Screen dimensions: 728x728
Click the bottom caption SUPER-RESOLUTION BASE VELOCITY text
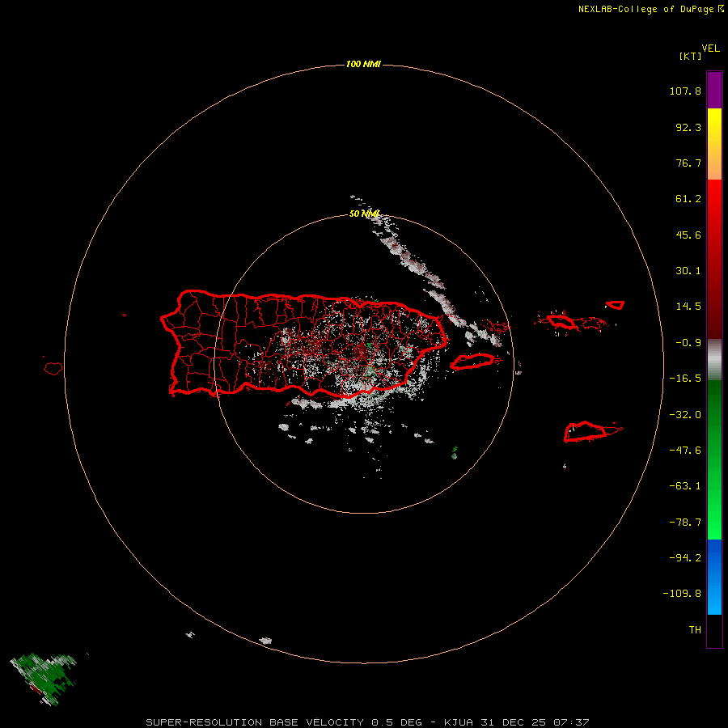[x=367, y=722]
